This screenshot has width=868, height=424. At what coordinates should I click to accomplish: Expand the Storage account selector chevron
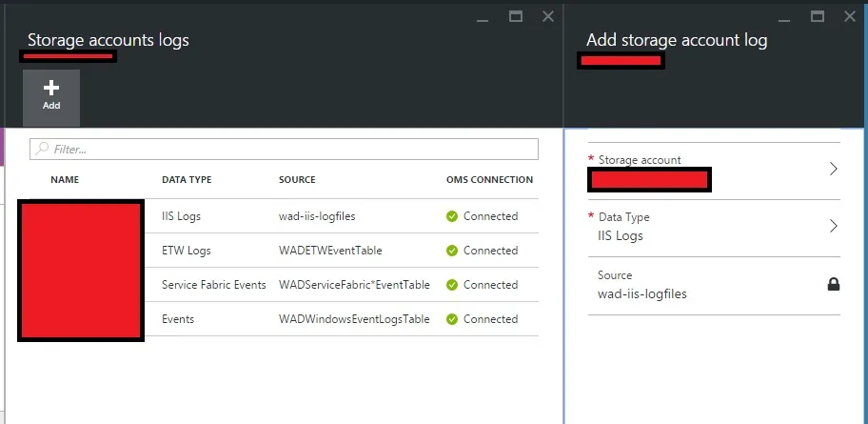click(x=833, y=169)
